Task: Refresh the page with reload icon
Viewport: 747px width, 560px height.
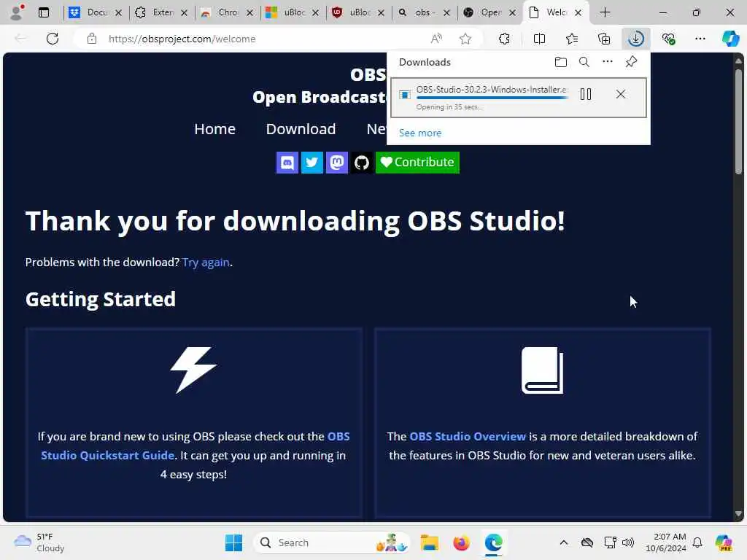Action: [x=53, y=39]
